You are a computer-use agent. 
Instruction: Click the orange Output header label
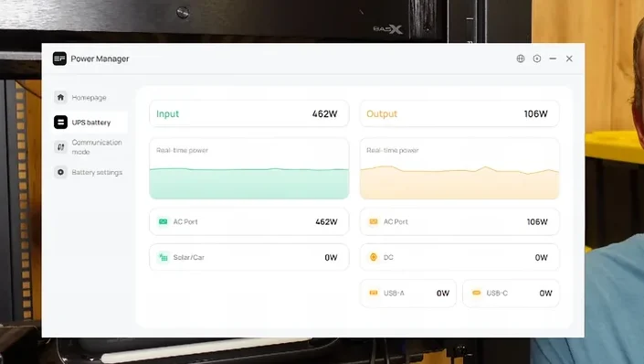382,114
